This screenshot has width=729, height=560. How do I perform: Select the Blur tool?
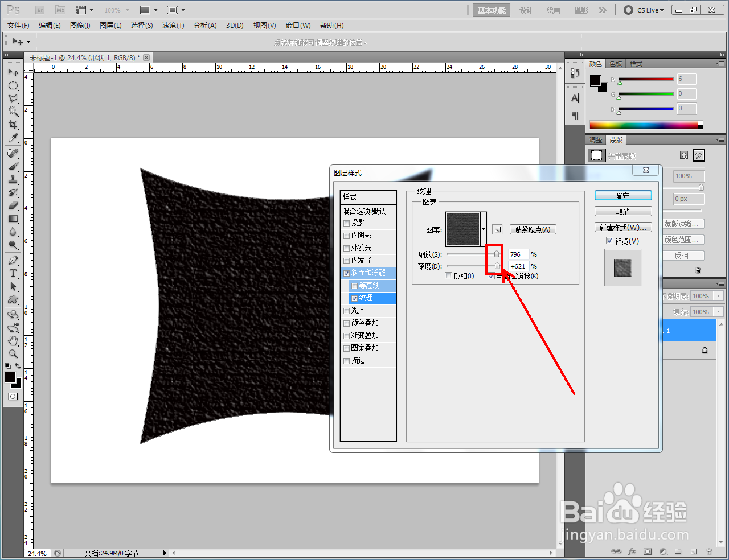point(13,232)
